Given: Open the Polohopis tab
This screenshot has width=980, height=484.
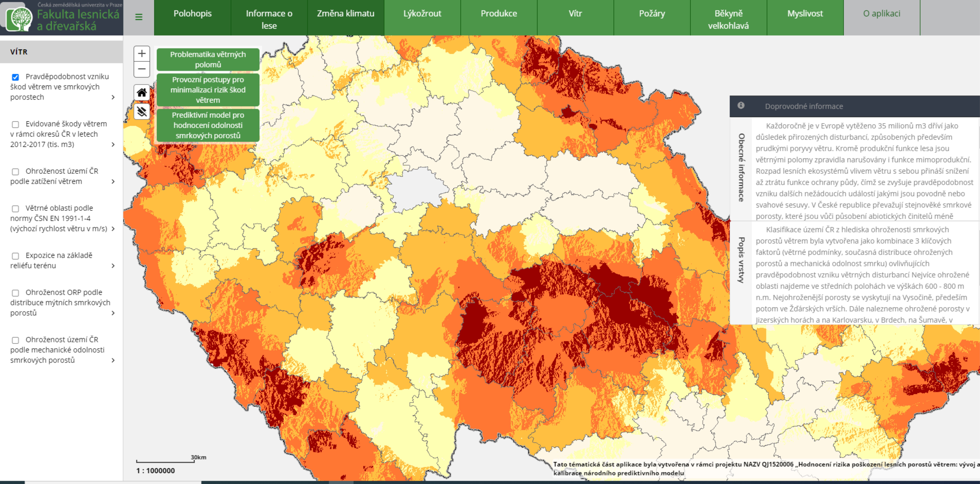Looking at the screenshot, I should click(192, 18).
